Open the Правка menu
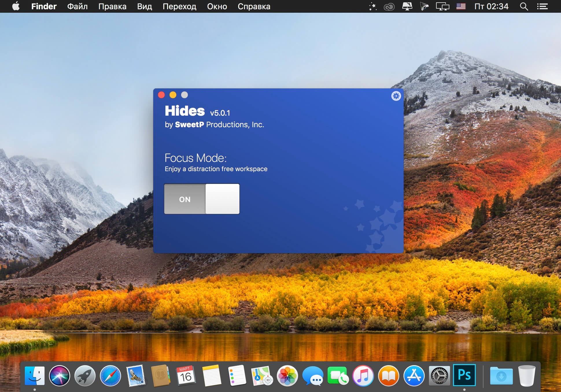This screenshot has height=392, width=561. point(112,6)
